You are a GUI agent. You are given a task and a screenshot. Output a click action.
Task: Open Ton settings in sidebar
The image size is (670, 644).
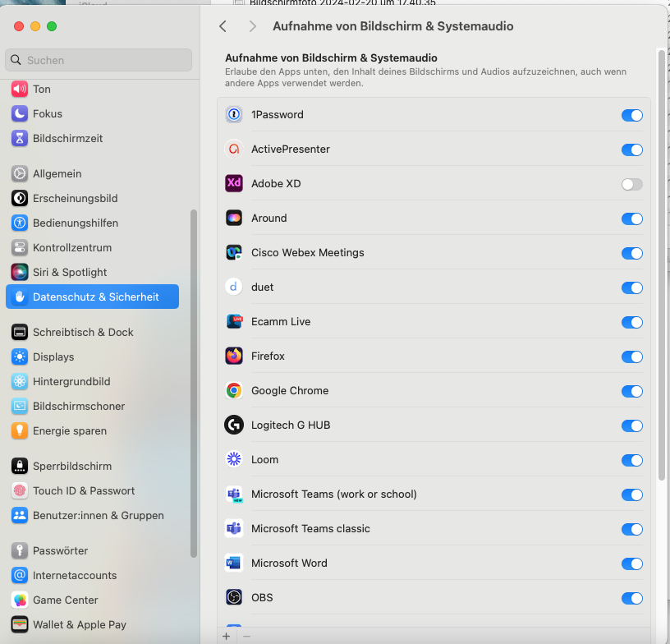click(x=92, y=89)
